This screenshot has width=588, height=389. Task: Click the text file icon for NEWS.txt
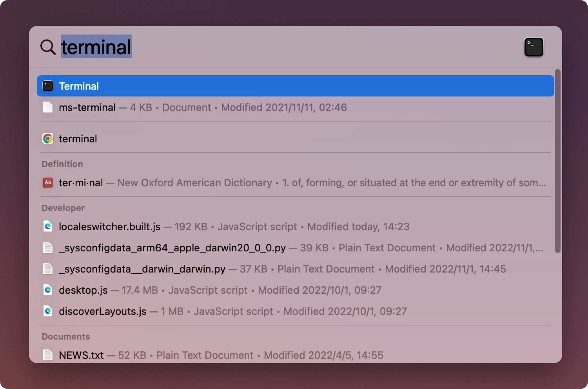point(48,355)
